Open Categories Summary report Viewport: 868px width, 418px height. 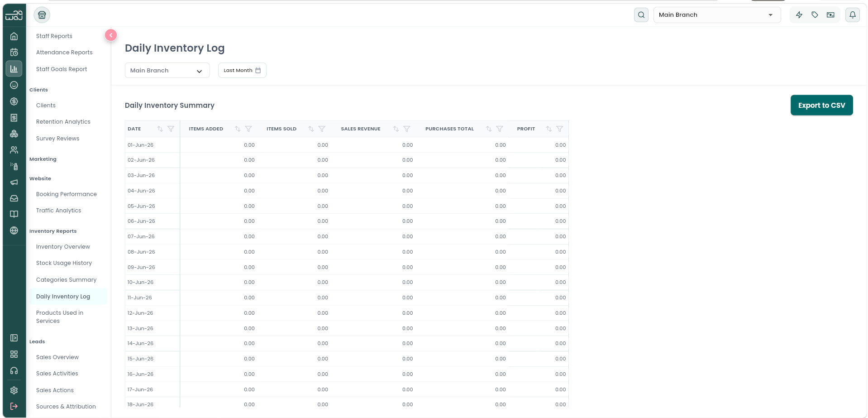click(66, 280)
